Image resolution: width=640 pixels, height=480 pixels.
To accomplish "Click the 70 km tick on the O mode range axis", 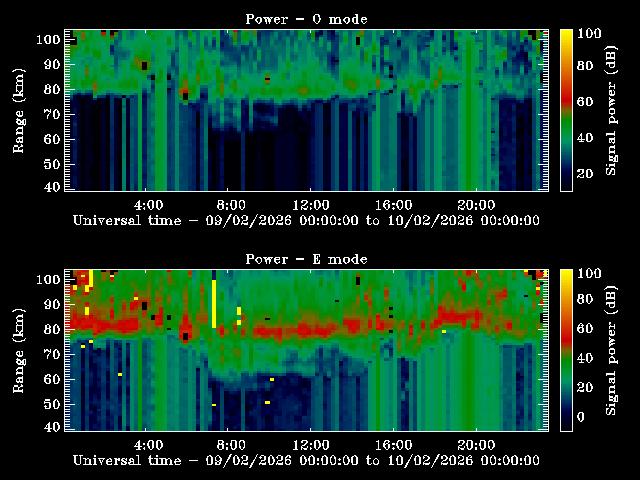I will coord(52,115).
